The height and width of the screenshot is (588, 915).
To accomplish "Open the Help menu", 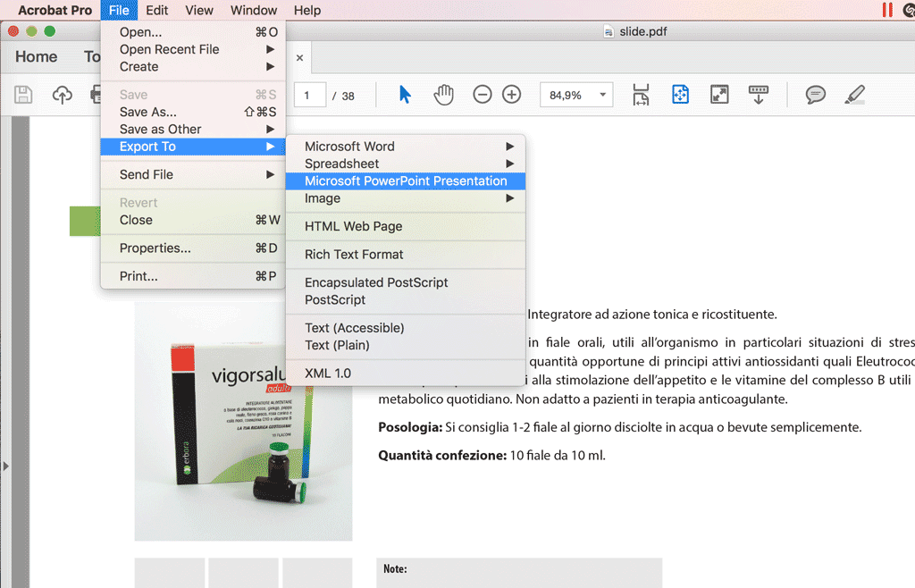I will click(307, 10).
